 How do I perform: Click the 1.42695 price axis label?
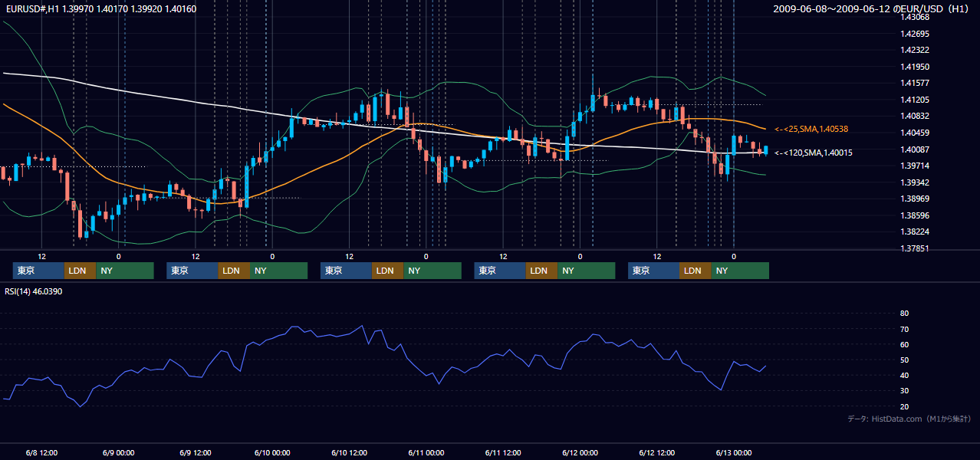[x=915, y=34]
